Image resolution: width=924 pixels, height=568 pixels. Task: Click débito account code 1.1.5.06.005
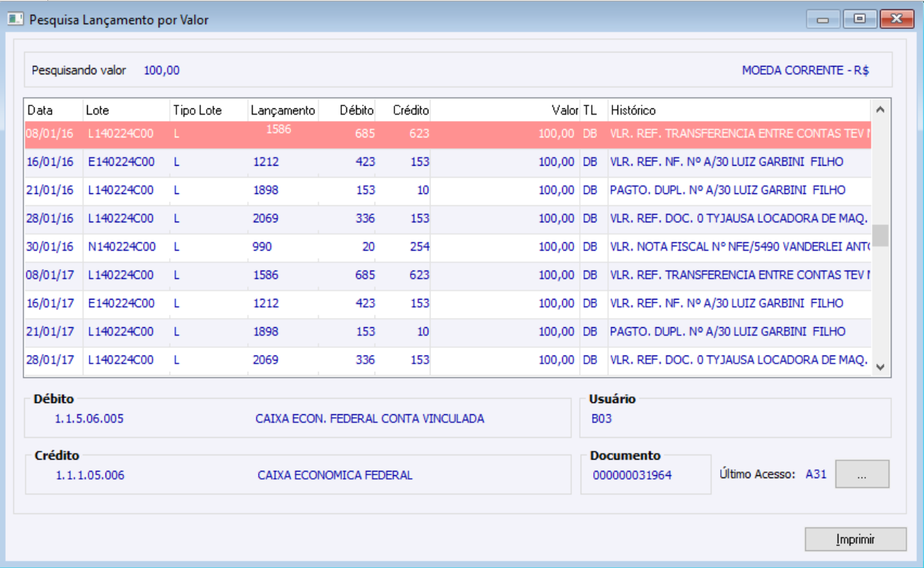(89, 419)
